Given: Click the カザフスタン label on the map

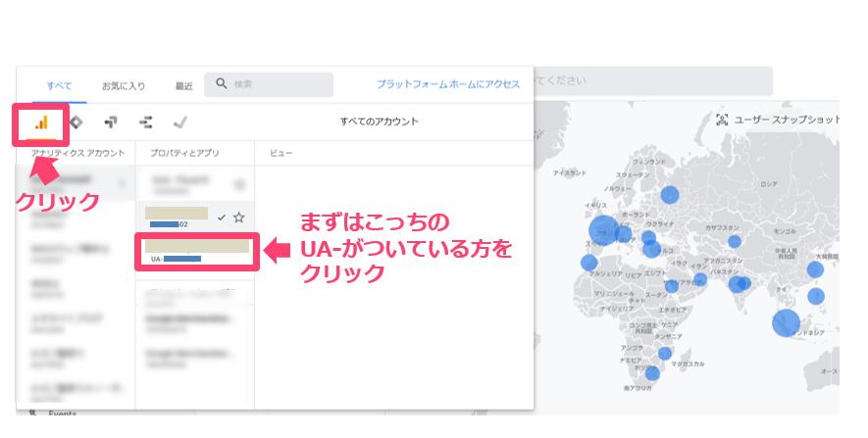Looking at the screenshot, I should 722,228.
